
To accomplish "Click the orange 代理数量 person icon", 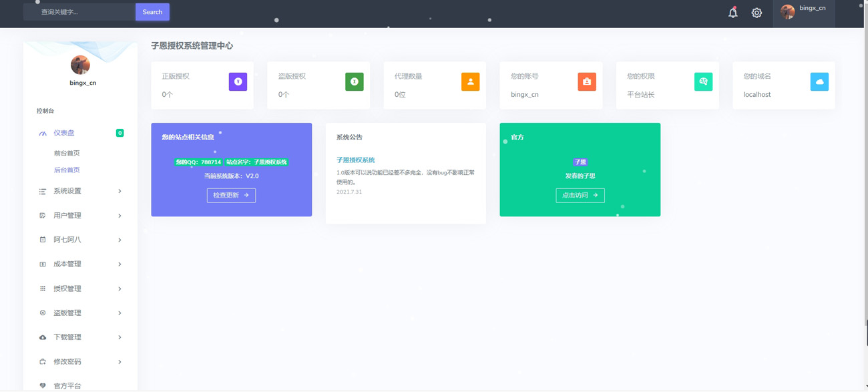I will 470,81.
